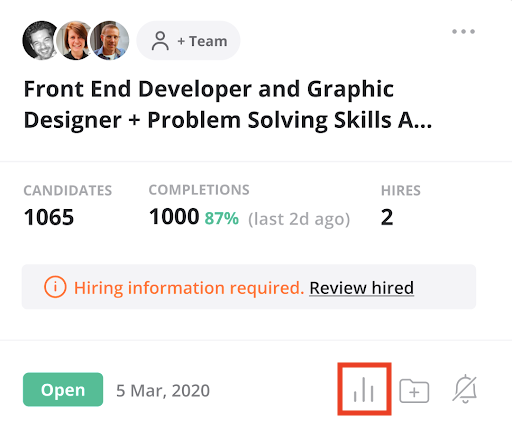Click the person icon in Team button

click(x=160, y=41)
